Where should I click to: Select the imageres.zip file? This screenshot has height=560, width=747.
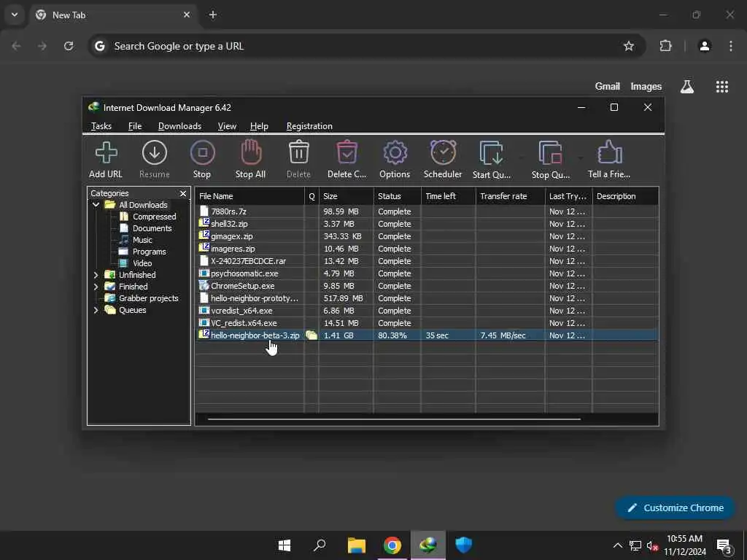click(x=233, y=249)
